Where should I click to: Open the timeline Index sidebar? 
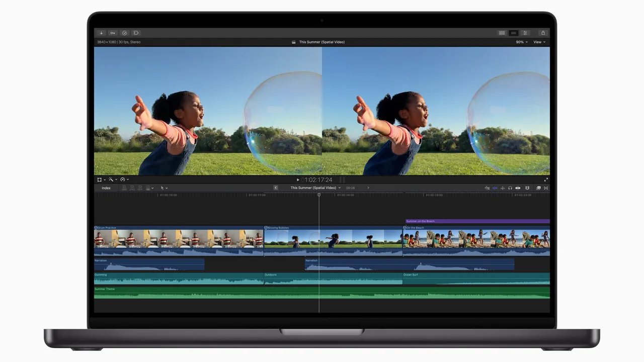pyautogui.click(x=106, y=188)
